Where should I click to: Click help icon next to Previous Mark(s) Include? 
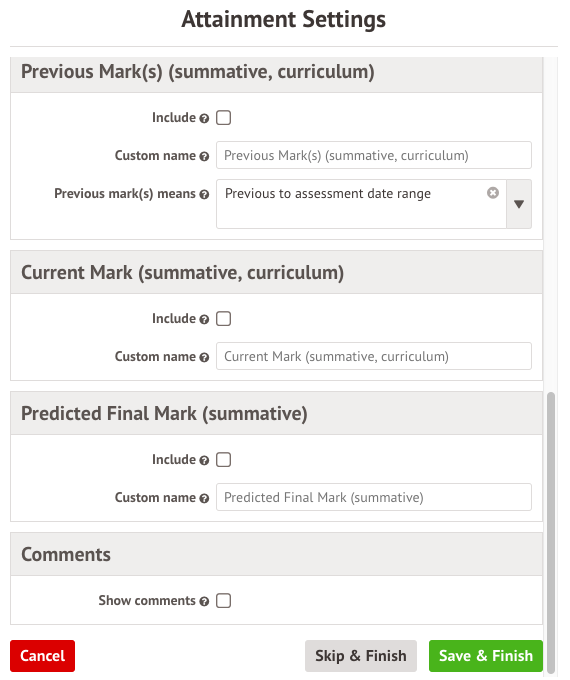[204, 118]
